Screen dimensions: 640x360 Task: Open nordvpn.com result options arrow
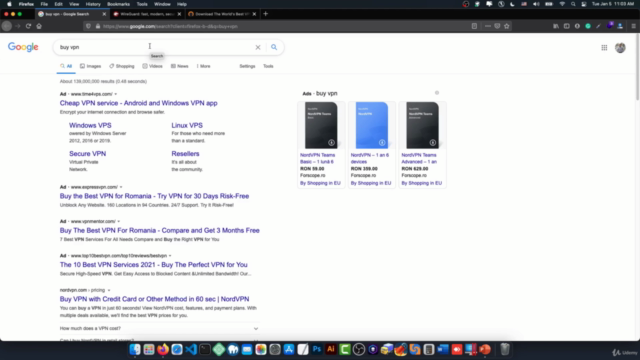[109, 290]
